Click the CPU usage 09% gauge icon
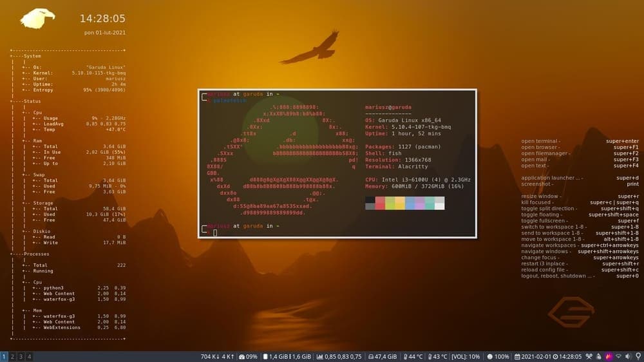Image resolution: width=644 pixels, height=362 pixels. tap(241, 357)
